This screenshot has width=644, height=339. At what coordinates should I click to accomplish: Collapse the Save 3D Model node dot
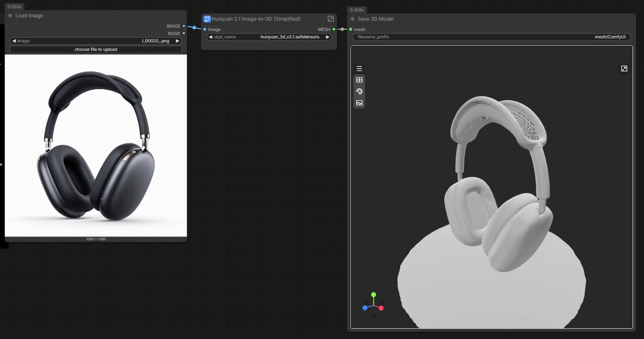pyautogui.click(x=353, y=19)
